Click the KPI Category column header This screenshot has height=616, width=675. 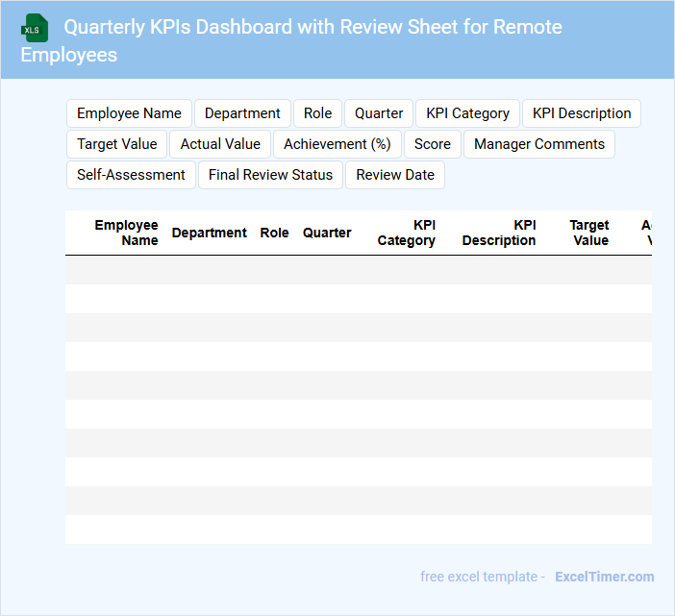[407, 233]
